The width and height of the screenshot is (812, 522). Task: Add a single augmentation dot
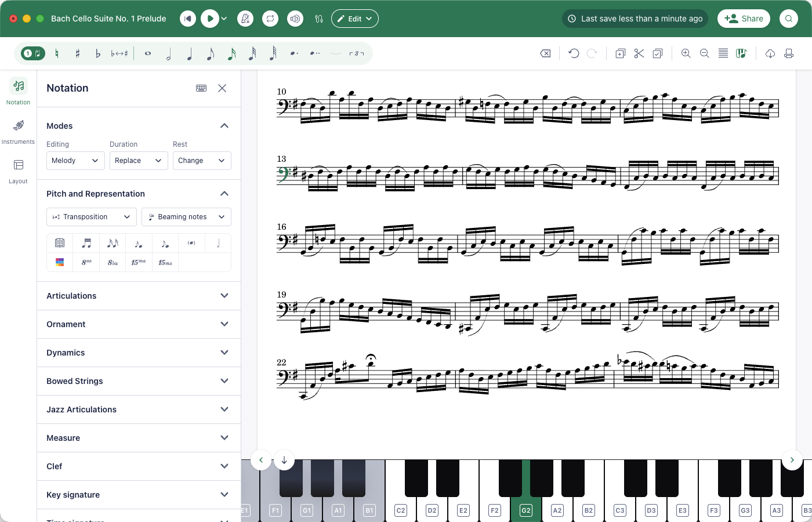[294, 53]
